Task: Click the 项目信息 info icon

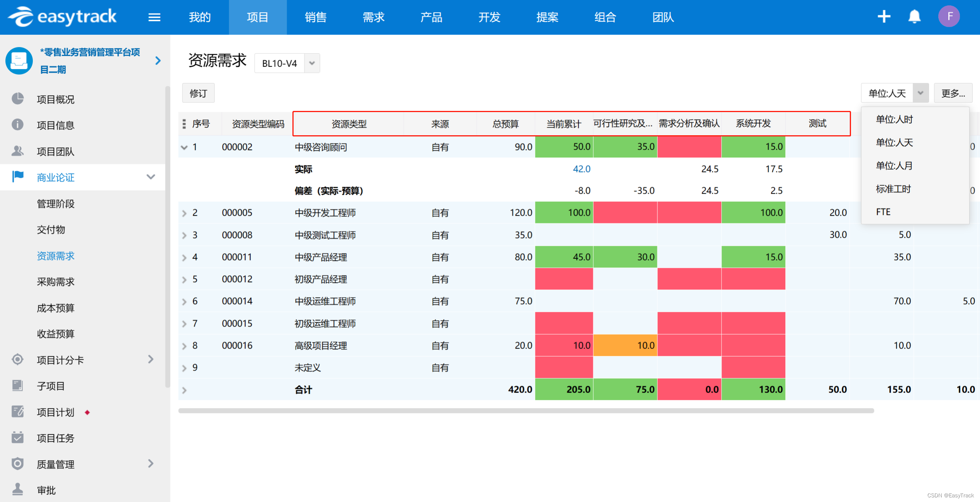Action: [x=17, y=125]
